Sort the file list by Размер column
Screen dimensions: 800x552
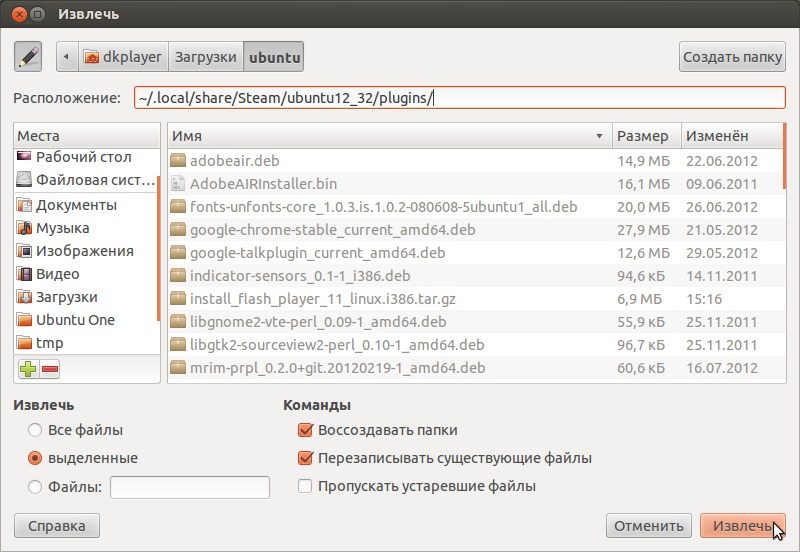646,136
